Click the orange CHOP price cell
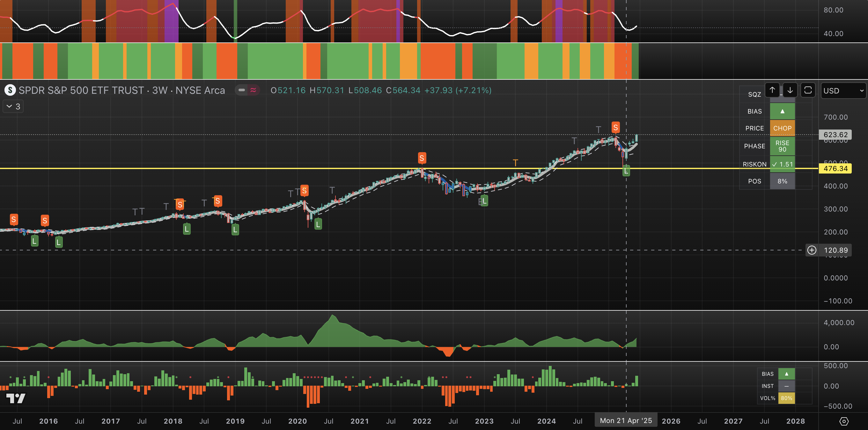The image size is (868, 430). click(x=782, y=128)
